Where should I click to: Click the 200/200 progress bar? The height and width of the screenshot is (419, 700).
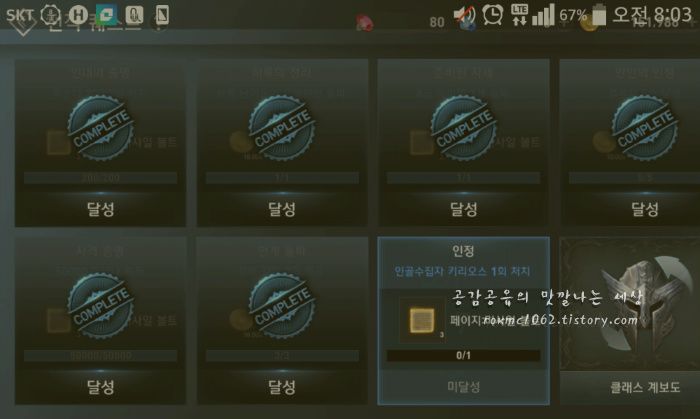point(100,178)
